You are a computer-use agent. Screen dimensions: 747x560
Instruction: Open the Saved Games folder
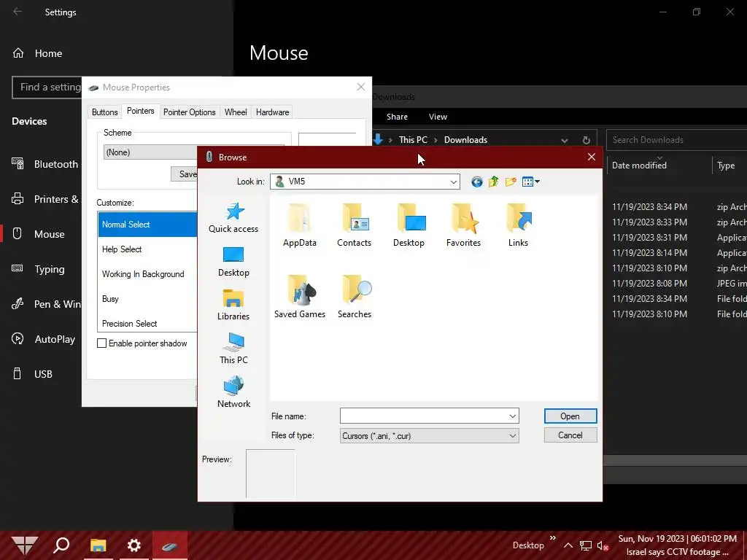[300, 296]
